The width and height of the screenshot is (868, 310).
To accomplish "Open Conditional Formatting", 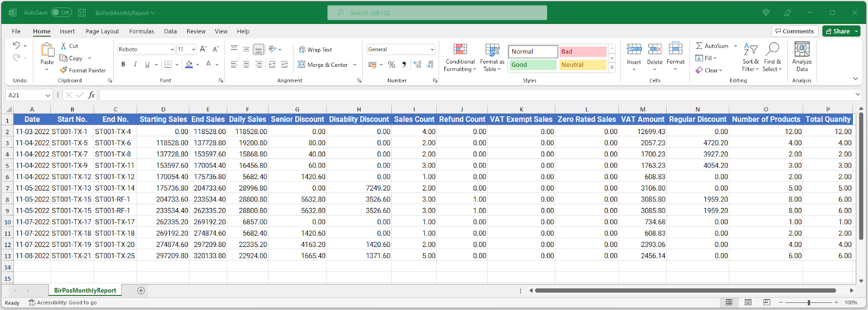I will click(x=460, y=58).
